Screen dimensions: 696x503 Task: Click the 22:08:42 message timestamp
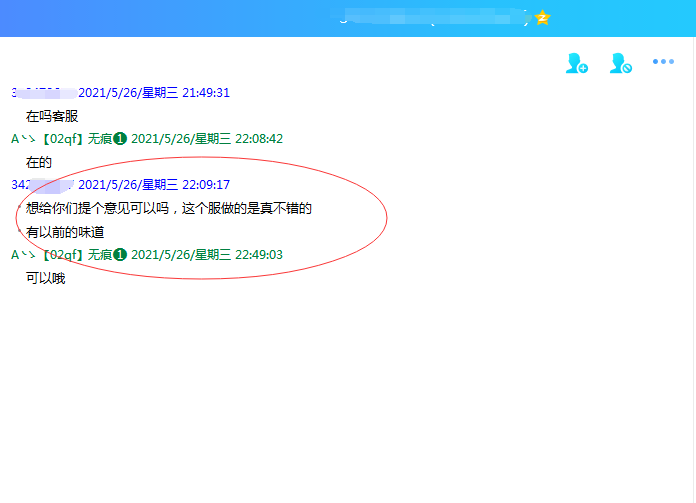tap(207, 139)
